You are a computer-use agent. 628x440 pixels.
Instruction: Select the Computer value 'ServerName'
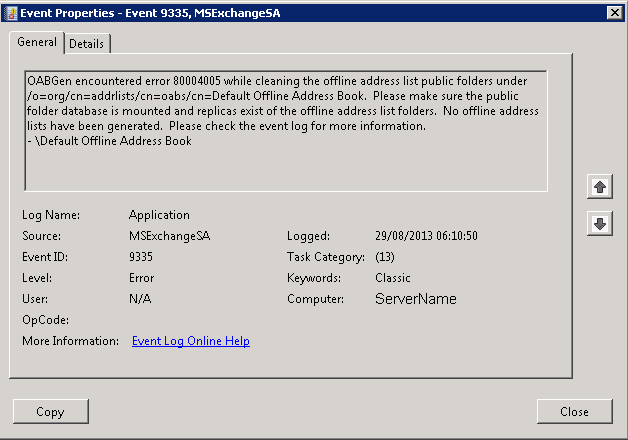(x=416, y=299)
